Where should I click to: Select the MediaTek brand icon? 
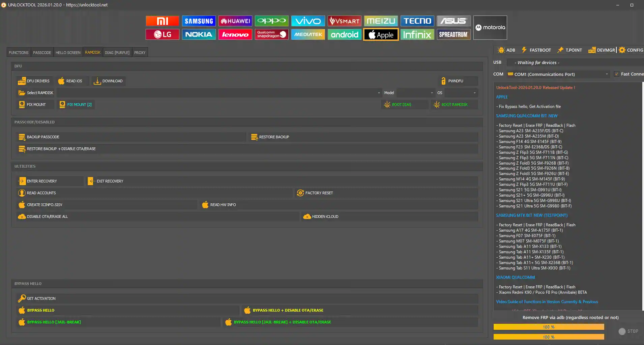[x=308, y=34]
